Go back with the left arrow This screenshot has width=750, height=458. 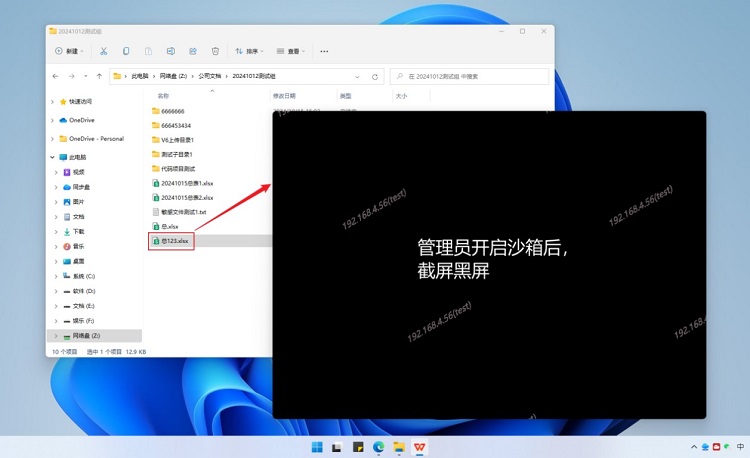tap(55, 76)
